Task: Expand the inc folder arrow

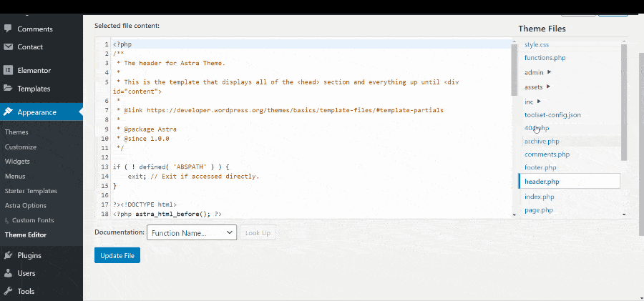Action: coord(540,101)
